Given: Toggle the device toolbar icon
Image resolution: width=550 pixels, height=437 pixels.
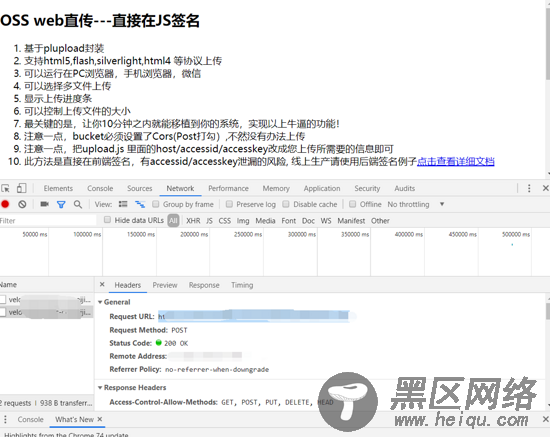Looking at the screenshot, I should coord(21,188).
